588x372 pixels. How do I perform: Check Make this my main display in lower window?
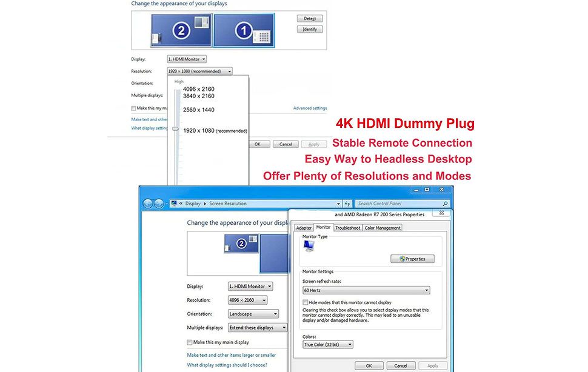(190, 342)
